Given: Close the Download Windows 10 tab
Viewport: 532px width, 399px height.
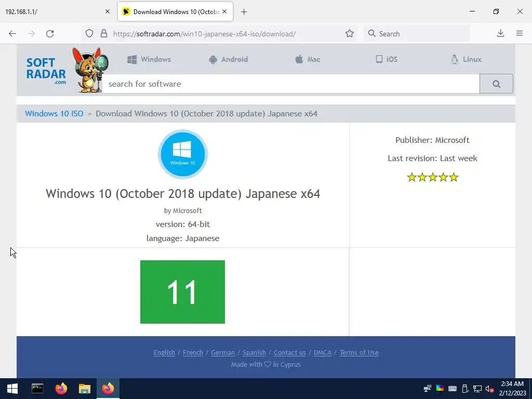Looking at the screenshot, I should 224,11.
